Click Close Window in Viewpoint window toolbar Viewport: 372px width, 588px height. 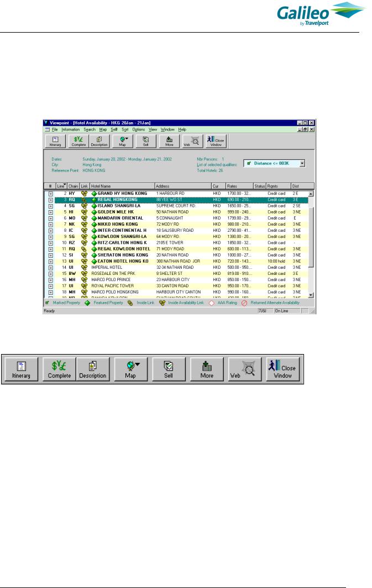coord(216,141)
